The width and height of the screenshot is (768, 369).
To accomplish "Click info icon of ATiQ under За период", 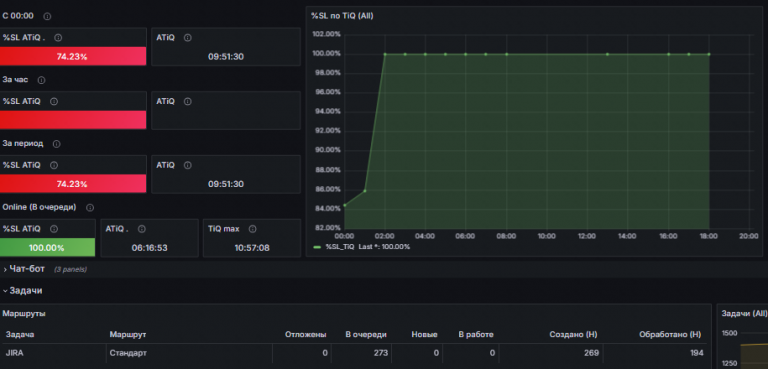I will 188,166.
